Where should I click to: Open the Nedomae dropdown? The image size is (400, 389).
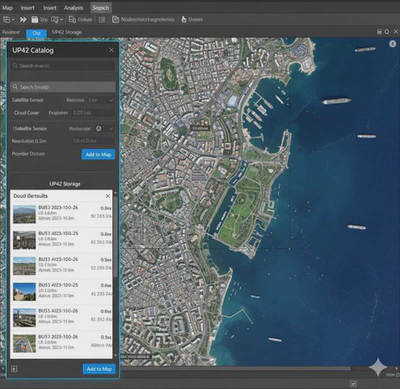(x=101, y=100)
